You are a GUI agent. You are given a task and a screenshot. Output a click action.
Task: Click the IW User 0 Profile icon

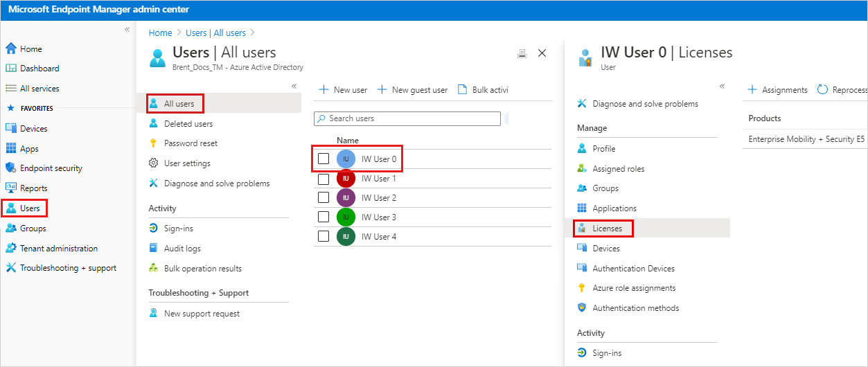(x=582, y=149)
